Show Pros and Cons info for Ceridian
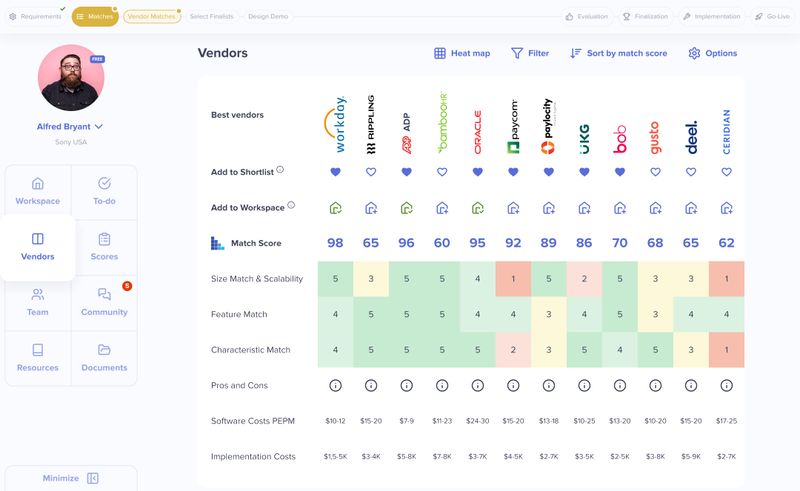The width and height of the screenshot is (800, 491). point(727,385)
